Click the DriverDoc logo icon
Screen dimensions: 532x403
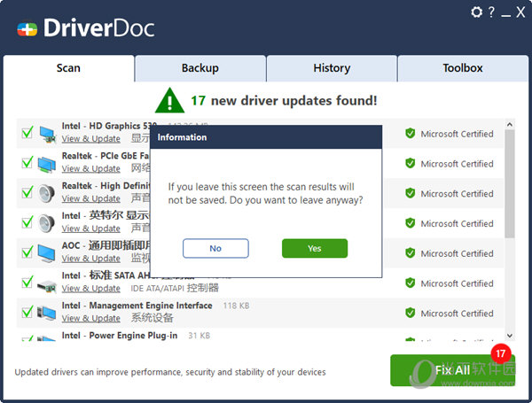click(27, 29)
